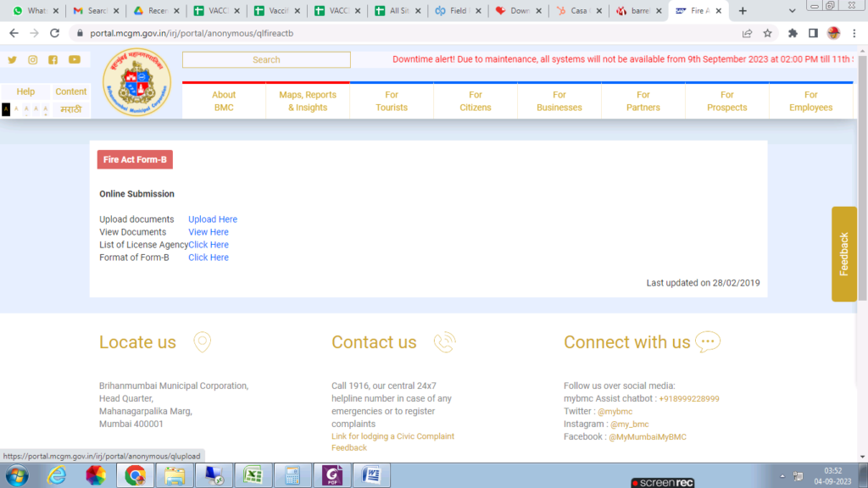
Task: Open Excel from the Windows taskbar
Action: 252,475
